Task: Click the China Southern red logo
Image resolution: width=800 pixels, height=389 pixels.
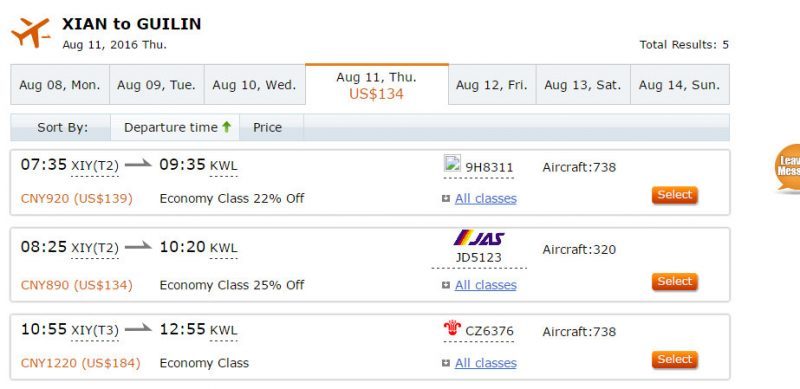Action: tap(452, 328)
